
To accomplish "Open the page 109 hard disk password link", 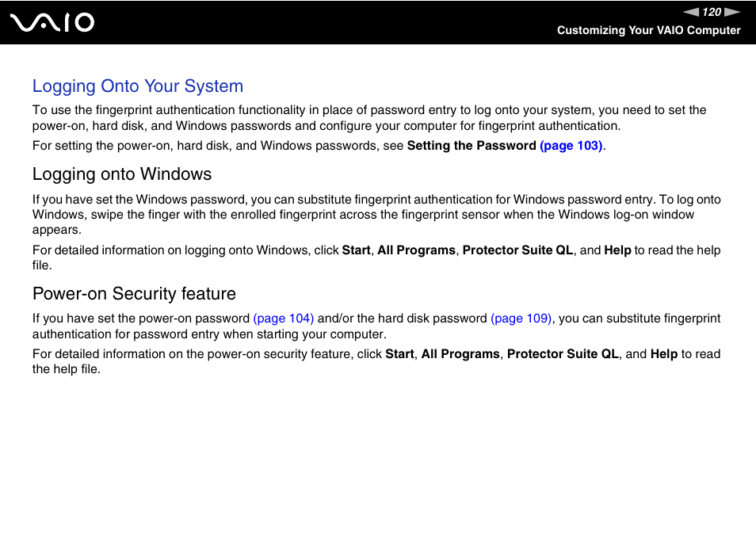I will click(x=521, y=318).
